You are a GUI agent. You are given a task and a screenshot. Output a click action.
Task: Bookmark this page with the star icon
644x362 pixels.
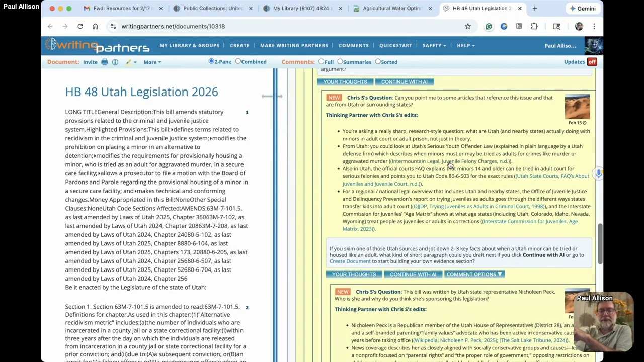(x=468, y=26)
